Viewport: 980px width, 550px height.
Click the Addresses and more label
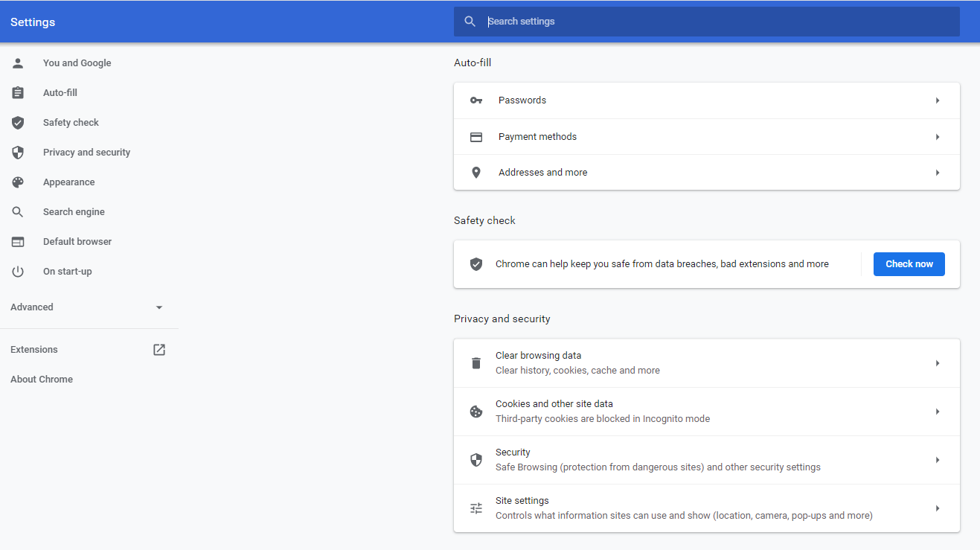(543, 173)
